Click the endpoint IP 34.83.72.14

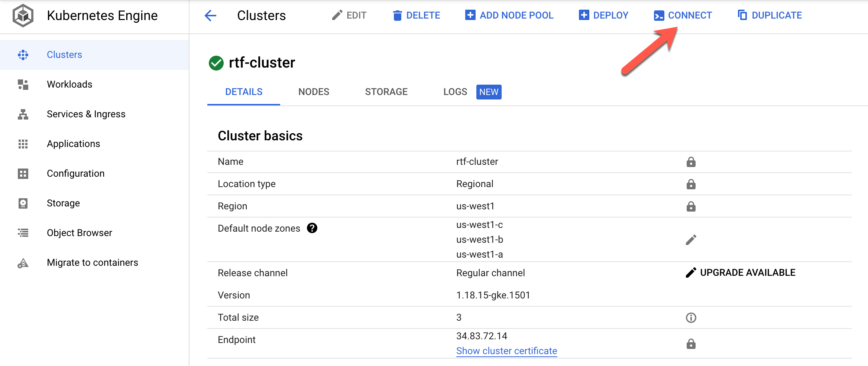482,336
